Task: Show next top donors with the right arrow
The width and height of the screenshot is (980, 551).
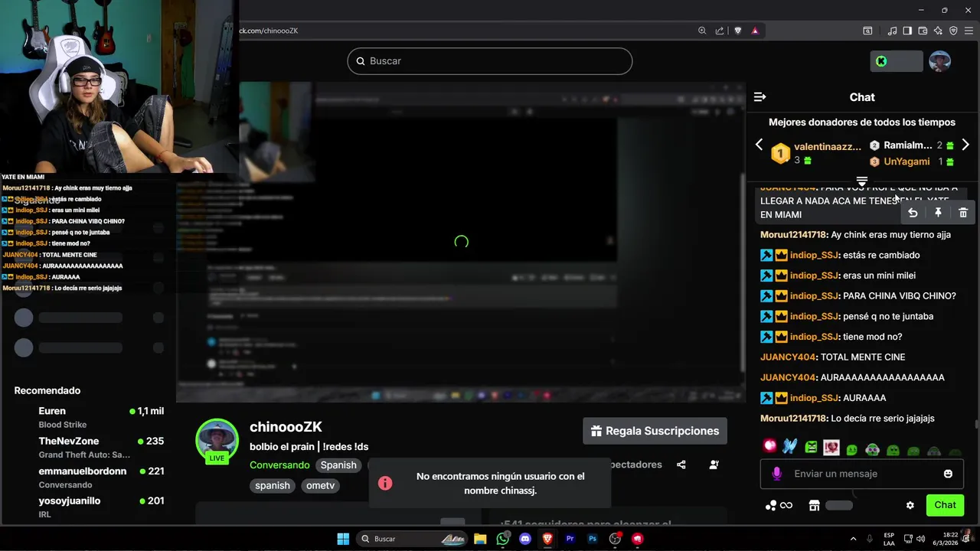Action: 965,145
